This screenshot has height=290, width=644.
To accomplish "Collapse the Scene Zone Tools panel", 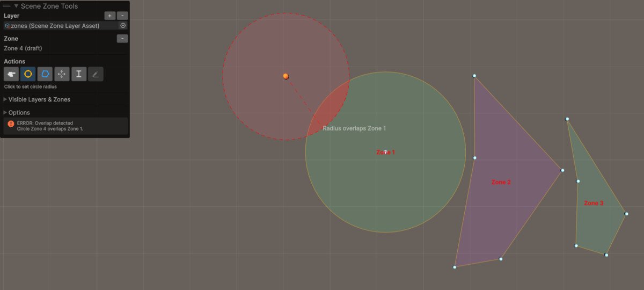I will [16, 6].
